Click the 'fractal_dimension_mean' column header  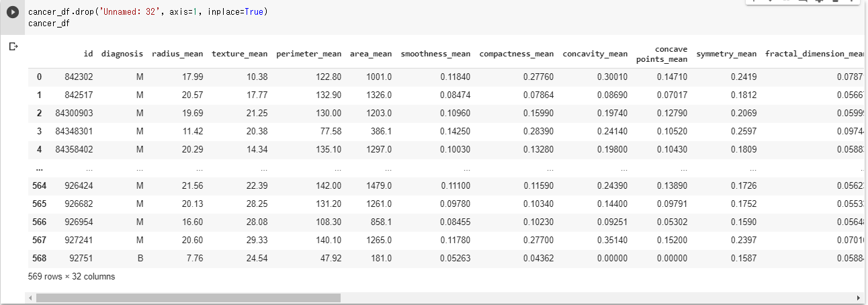pyautogui.click(x=814, y=54)
